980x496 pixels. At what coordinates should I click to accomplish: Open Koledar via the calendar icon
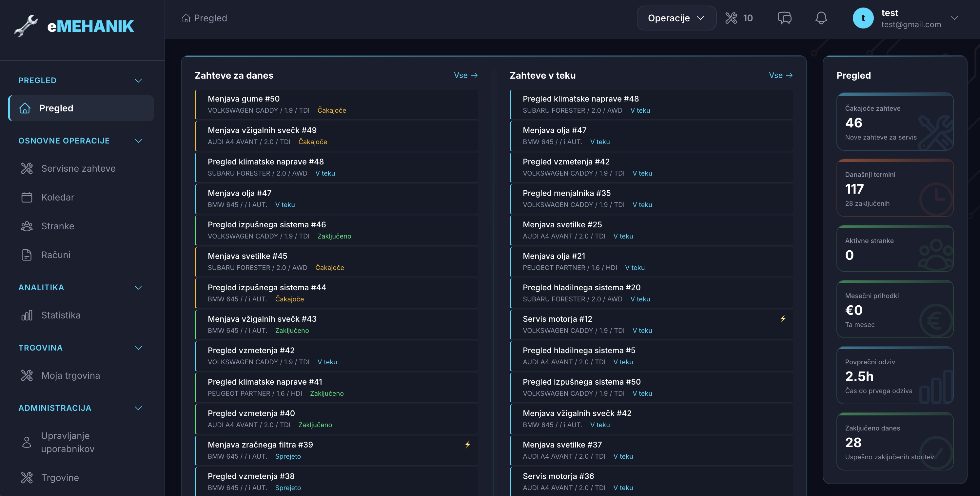[26, 197]
